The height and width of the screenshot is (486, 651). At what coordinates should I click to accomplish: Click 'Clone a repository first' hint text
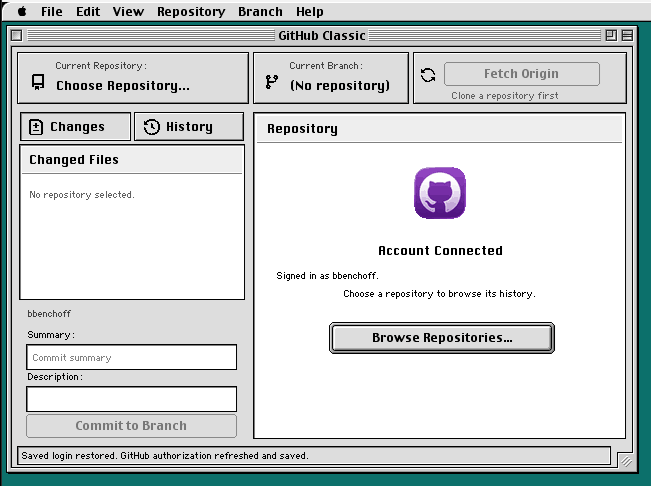coord(504,96)
